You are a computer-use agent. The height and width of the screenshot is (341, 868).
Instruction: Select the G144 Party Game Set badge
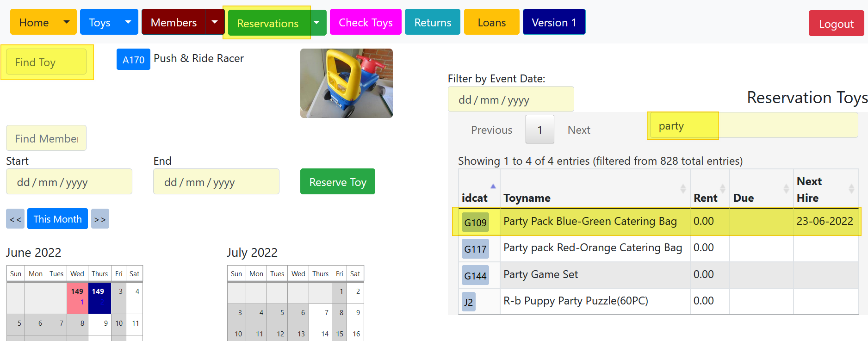(475, 276)
